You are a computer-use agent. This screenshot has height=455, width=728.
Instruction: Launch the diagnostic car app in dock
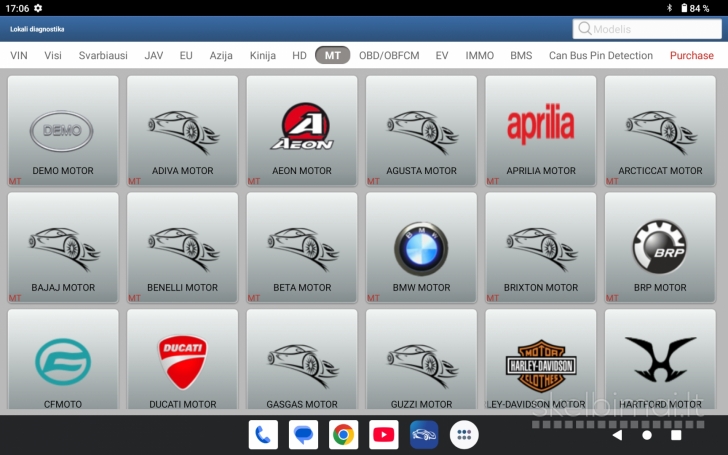pyautogui.click(x=424, y=434)
